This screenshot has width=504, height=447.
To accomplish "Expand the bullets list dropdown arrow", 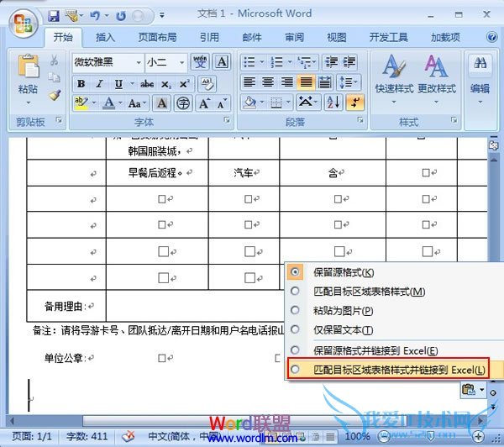I will [262, 61].
